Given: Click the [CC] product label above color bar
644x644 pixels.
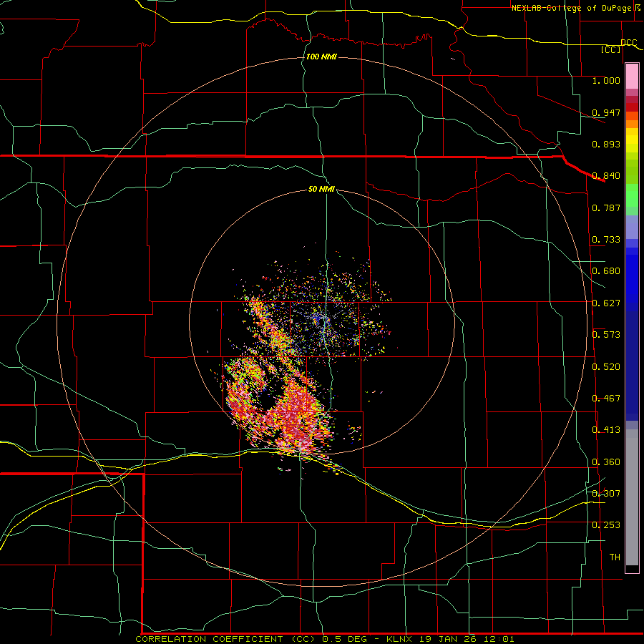Looking at the screenshot, I should [610, 49].
